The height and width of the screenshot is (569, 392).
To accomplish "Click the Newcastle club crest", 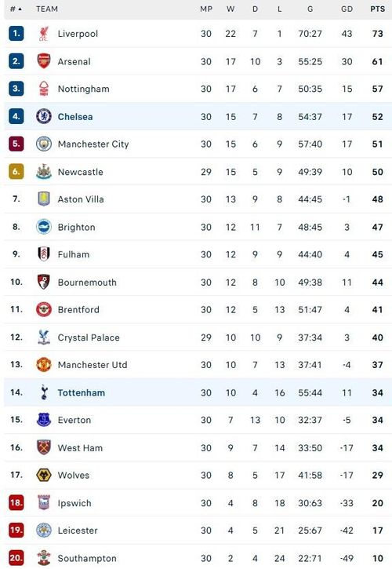I will click(44, 171).
